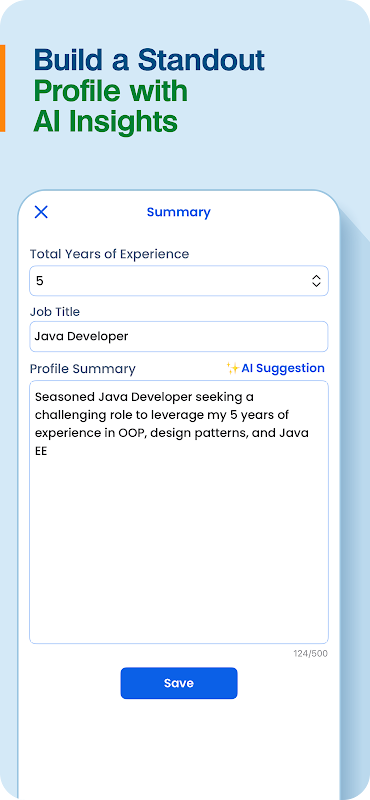Screen dimensions: 370x800
Task: Focus the Job Title input field
Action: (x=179, y=336)
